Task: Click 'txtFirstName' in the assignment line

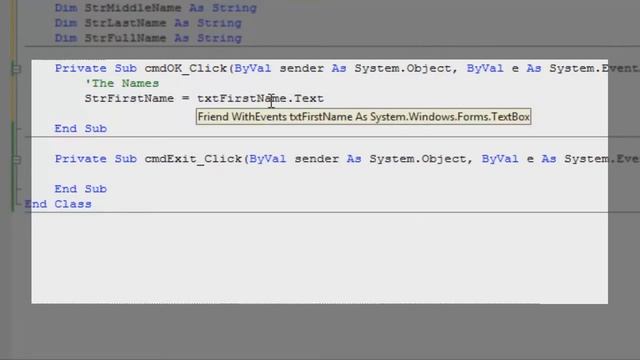Action: point(242,98)
